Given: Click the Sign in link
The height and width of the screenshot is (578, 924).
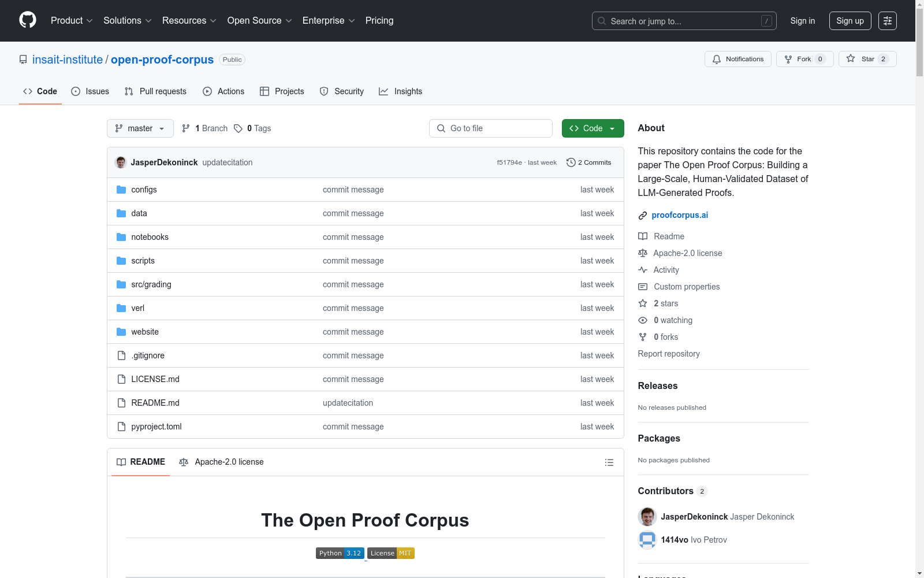Looking at the screenshot, I should pyautogui.click(x=803, y=21).
